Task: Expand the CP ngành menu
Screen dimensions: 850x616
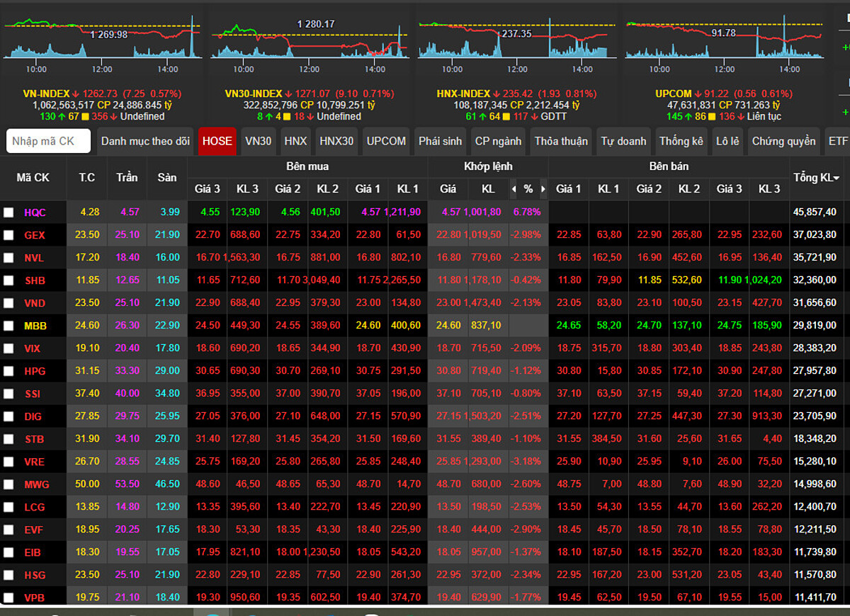Action: (x=497, y=141)
